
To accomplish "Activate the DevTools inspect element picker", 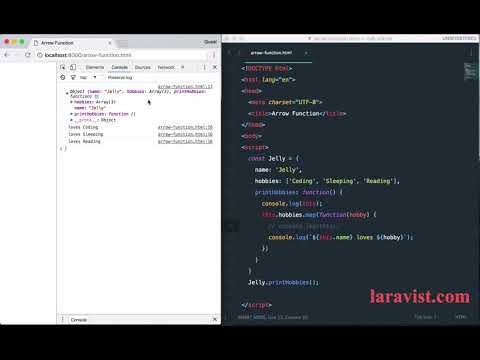I will tap(63, 67).
